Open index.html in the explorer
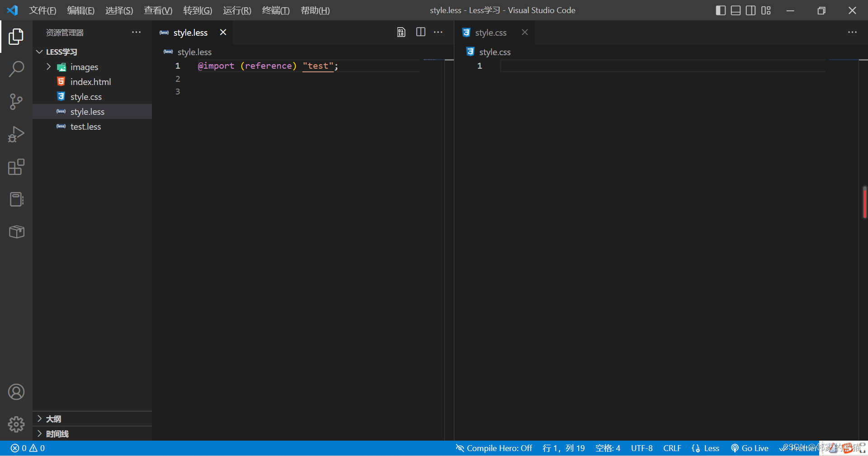Viewport: 868px width, 456px height. [x=92, y=82]
